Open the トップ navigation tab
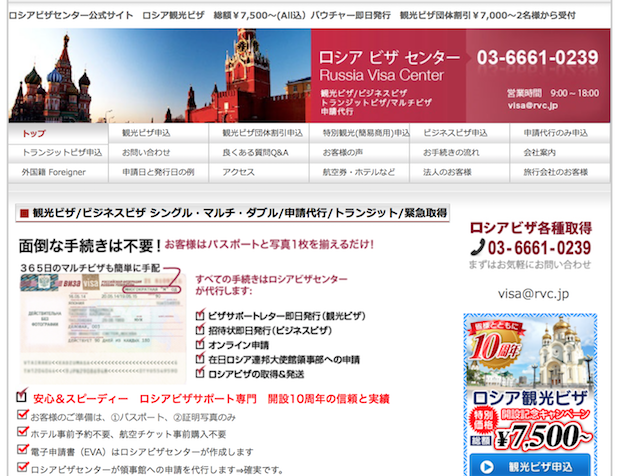Screen dimensions: 620x476 point(34,133)
